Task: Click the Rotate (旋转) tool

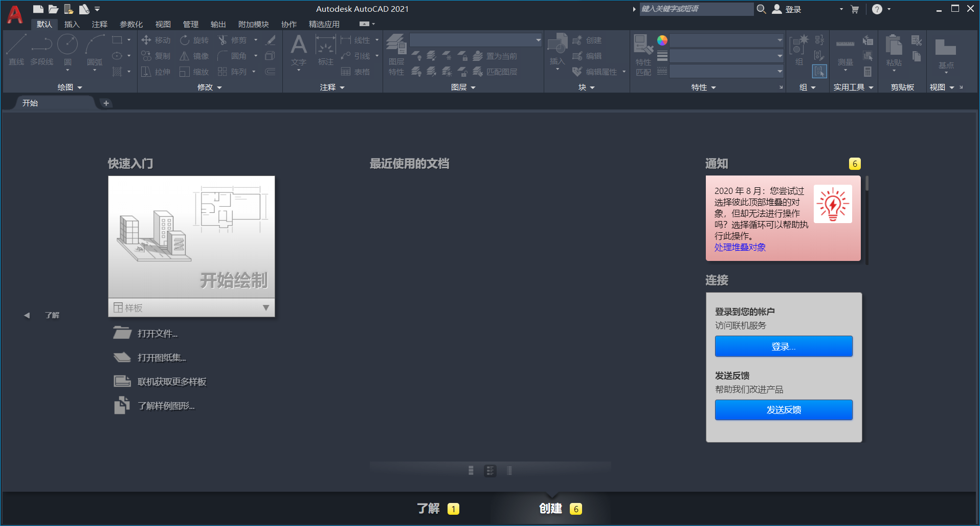Action: point(194,40)
